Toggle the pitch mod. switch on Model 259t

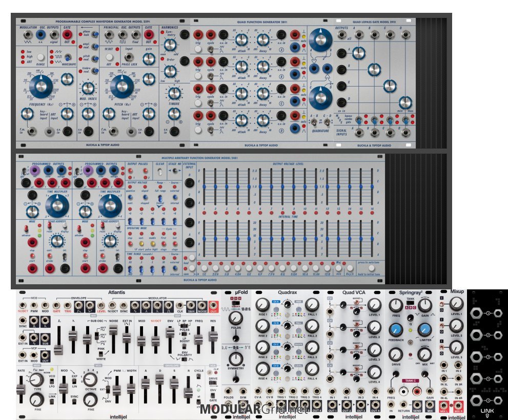click(x=95, y=58)
